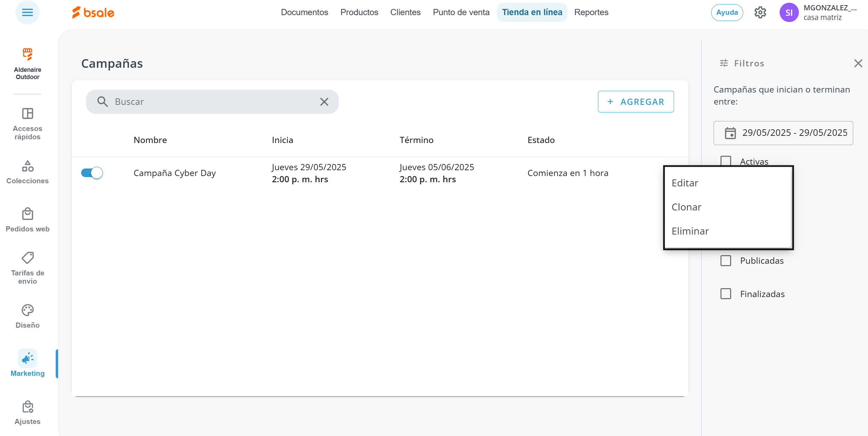This screenshot has height=436, width=868.
Task: Open the hamburger menu icon
Action: 28,13
